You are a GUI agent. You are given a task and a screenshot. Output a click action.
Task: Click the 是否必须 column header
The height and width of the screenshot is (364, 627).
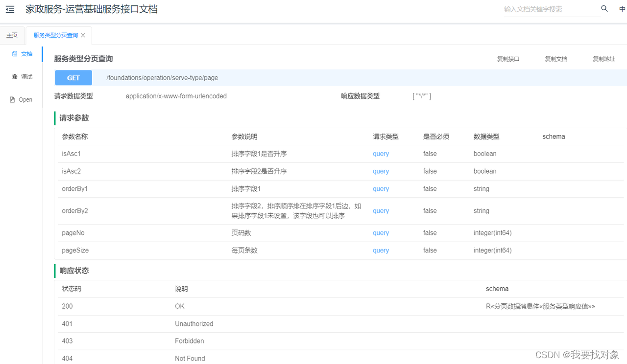click(436, 136)
